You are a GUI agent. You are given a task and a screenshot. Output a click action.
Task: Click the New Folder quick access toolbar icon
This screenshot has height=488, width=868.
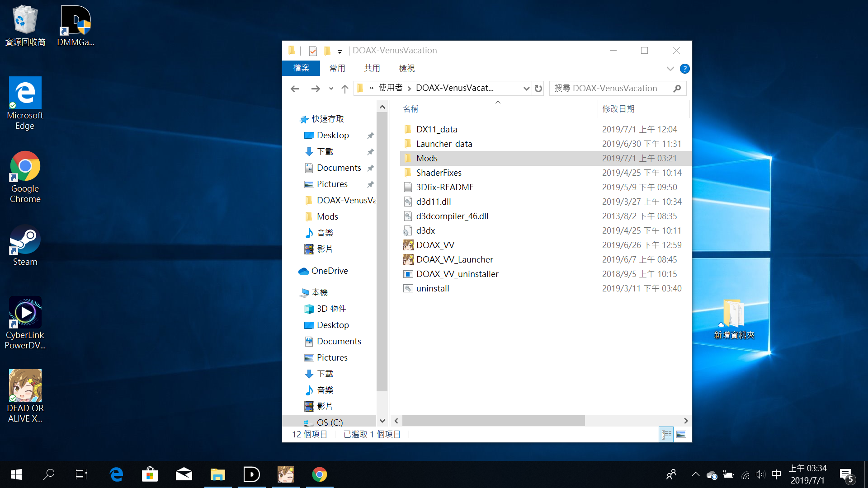pyautogui.click(x=328, y=51)
